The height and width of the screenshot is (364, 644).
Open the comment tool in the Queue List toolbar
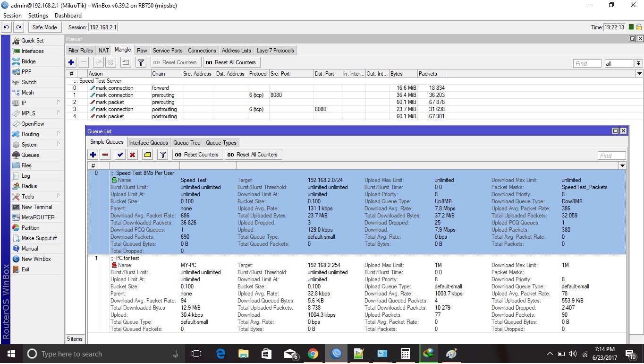pyautogui.click(x=147, y=155)
